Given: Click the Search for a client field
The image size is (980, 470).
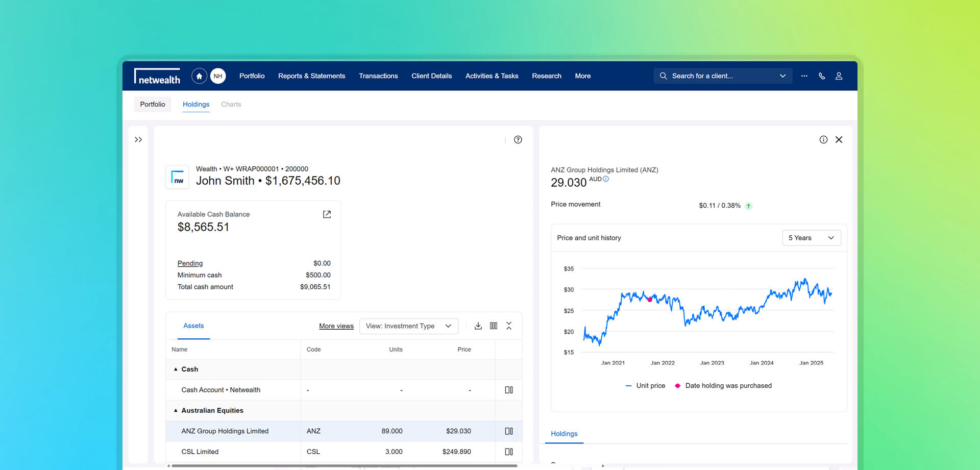Looking at the screenshot, I should point(722,76).
